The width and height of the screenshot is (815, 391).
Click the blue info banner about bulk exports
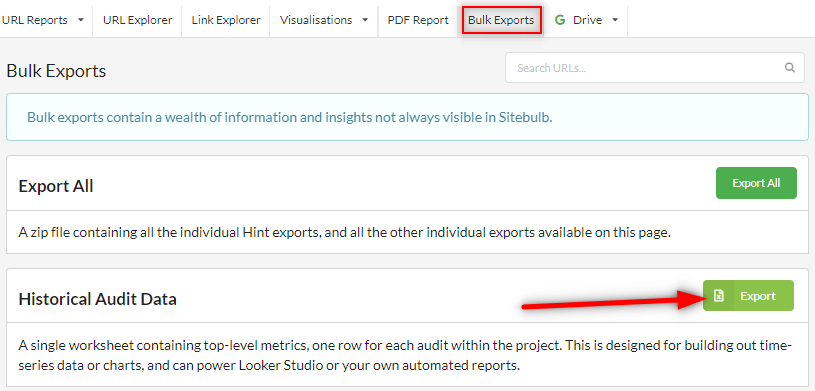(x=408, y=117)
